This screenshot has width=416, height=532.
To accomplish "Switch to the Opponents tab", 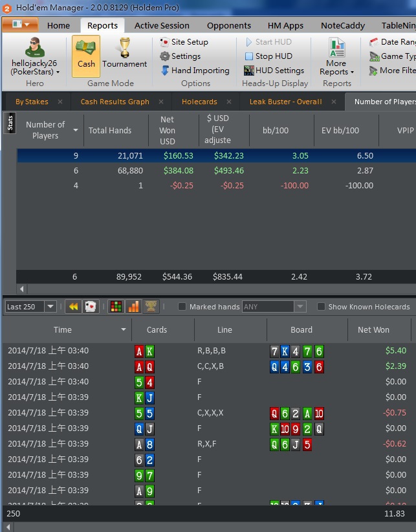I will (x=229, y=26).
